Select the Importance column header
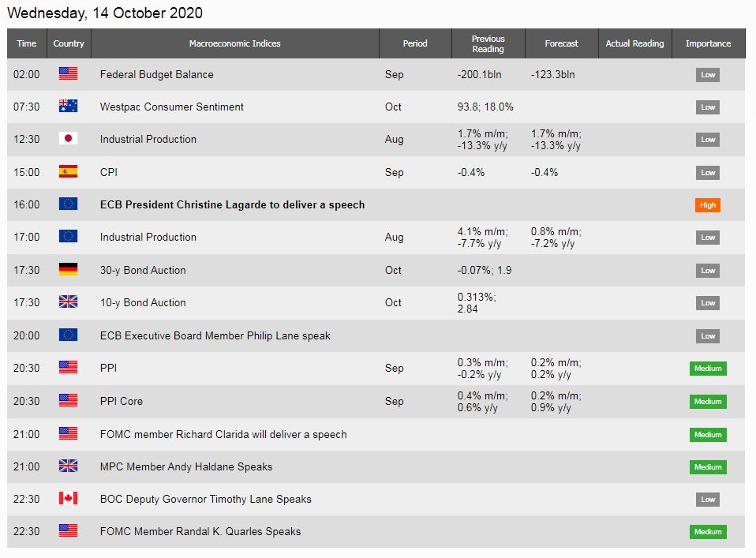This screenshot has height=558, width=756. point(709,43)
